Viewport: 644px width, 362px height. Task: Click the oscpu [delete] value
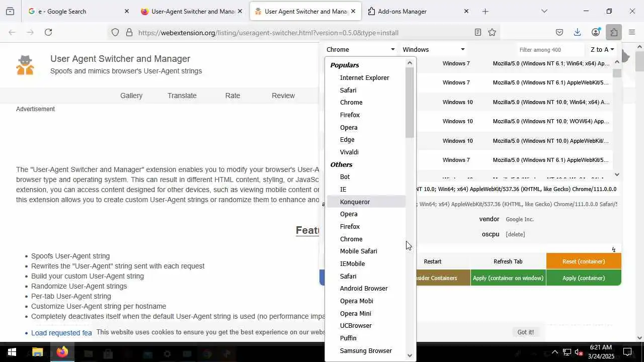515,234
